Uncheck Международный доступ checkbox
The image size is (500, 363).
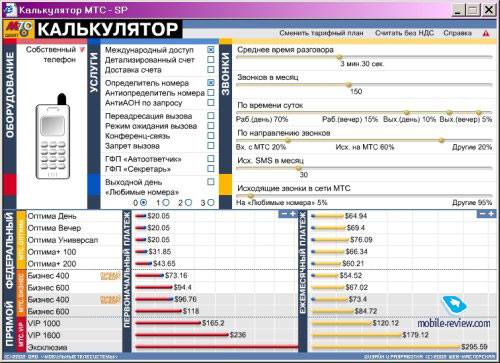click(x=211, y=50)
